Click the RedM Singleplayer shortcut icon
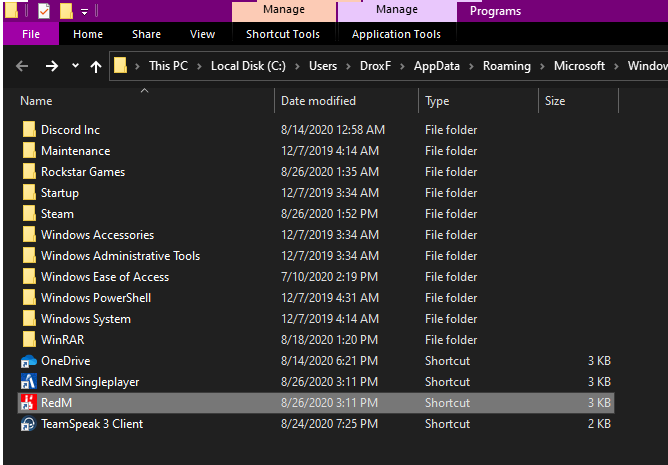Viewport: 668px width, 465px height. pos(29,381)
